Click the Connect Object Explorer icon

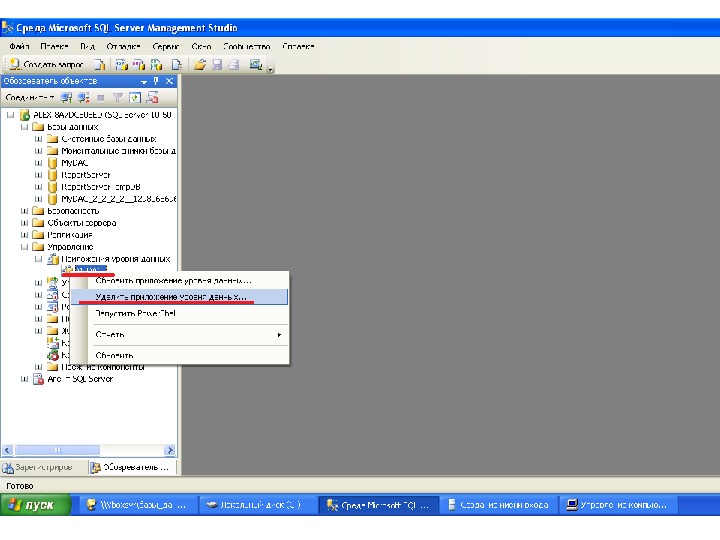67,97
